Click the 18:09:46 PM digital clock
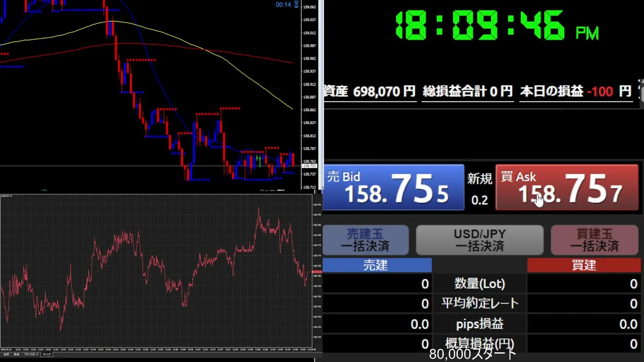Screen dimensions: 644x362 (496, 25)
